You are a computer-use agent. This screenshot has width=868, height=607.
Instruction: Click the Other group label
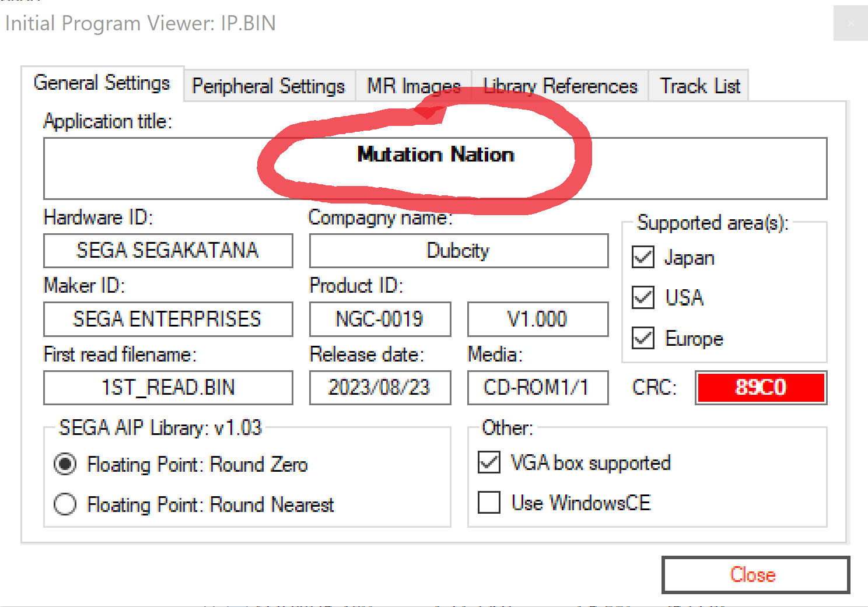[x=507, y=428]
